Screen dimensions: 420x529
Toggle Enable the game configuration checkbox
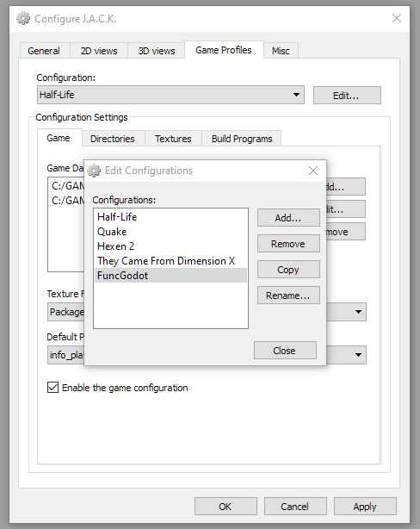tap(52, 388)
